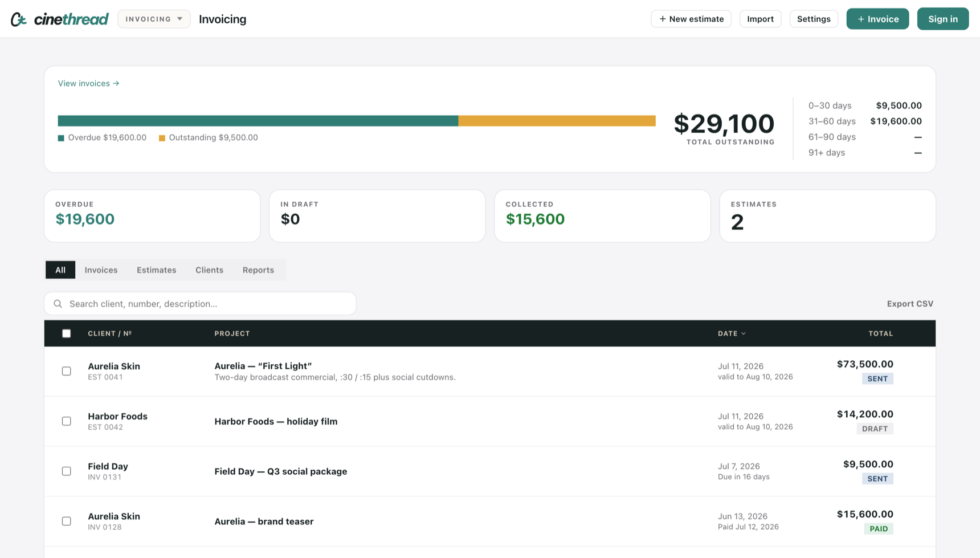Viewport: 980px width, 558px height.
Task: Switch to the Invoices tab
Action: tap(101, 270)
